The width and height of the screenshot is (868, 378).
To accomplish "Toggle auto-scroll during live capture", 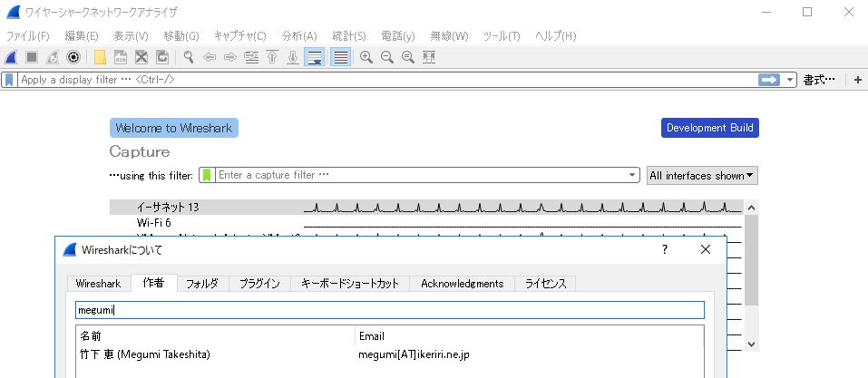I will tap(315, 57).
